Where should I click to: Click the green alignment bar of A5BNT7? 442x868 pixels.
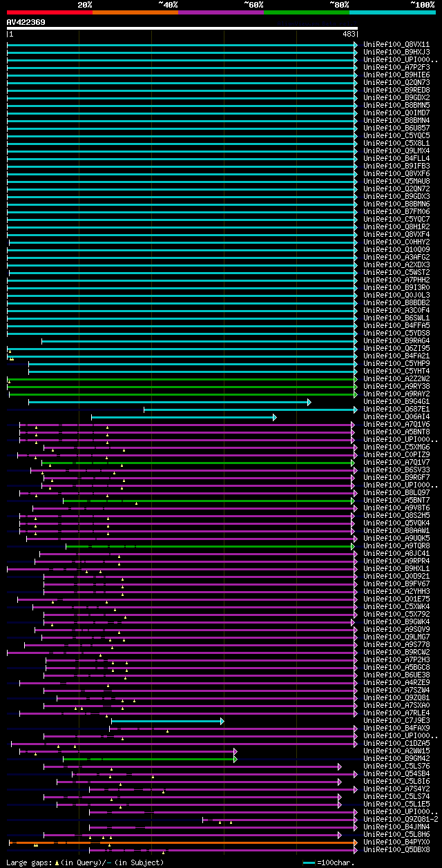(x=209, y=500)
